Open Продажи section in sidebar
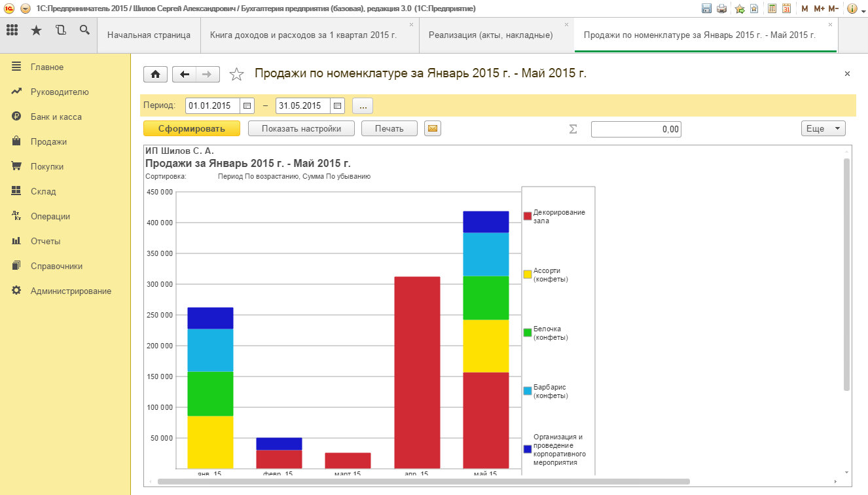This screenshot has height=495, width=868. tap(48, 141)
